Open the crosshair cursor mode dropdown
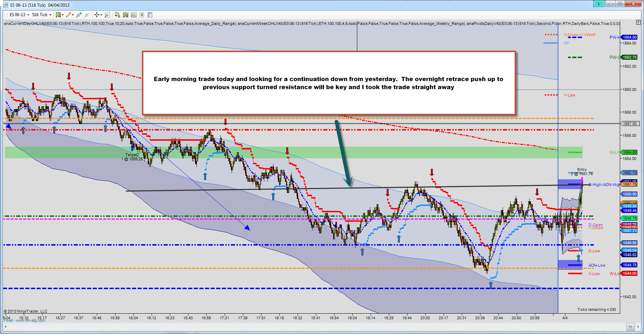Viewport: 644px width, 334px height. 98,15
